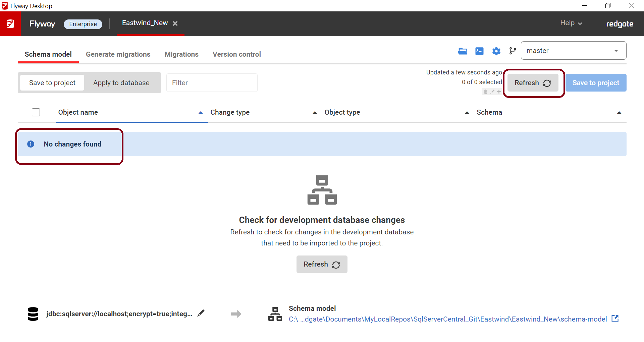Open the Version control tab
The width and height of the screenshot is (644, 342).
(236, 54)
